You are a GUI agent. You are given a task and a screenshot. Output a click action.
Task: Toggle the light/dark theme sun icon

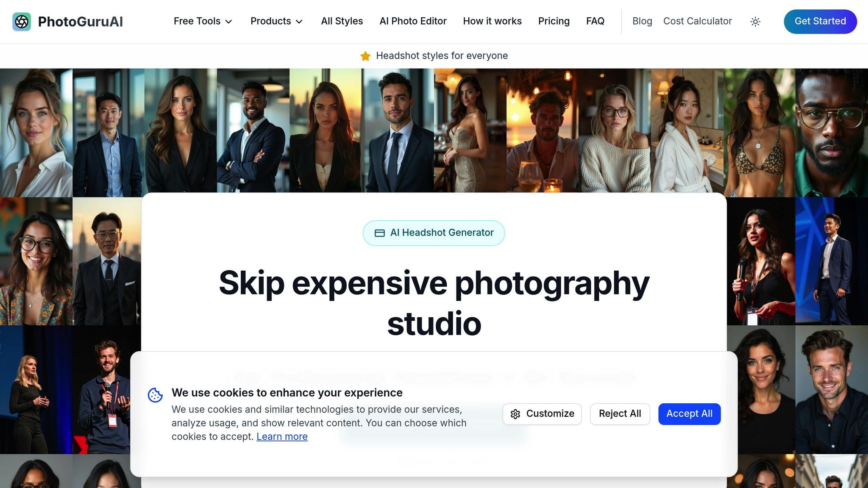(755, 21)
